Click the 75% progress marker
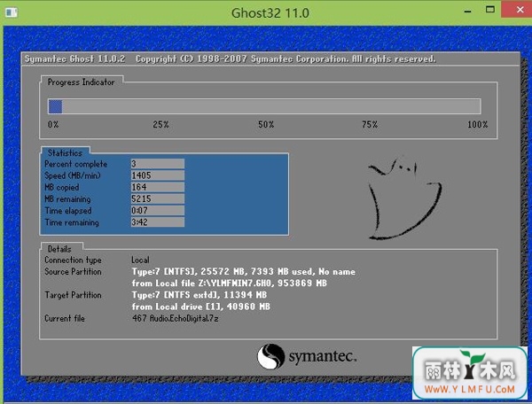532x404 pixels. [x=370, y=125]
